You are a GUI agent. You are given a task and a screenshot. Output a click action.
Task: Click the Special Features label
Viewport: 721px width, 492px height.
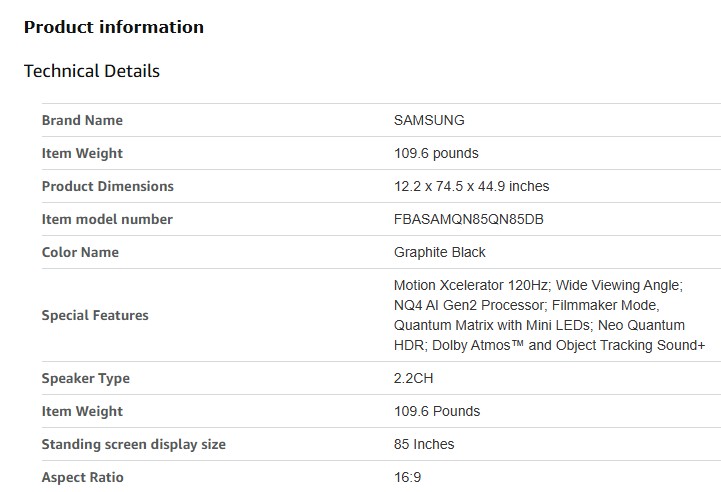tap(95, 315)
